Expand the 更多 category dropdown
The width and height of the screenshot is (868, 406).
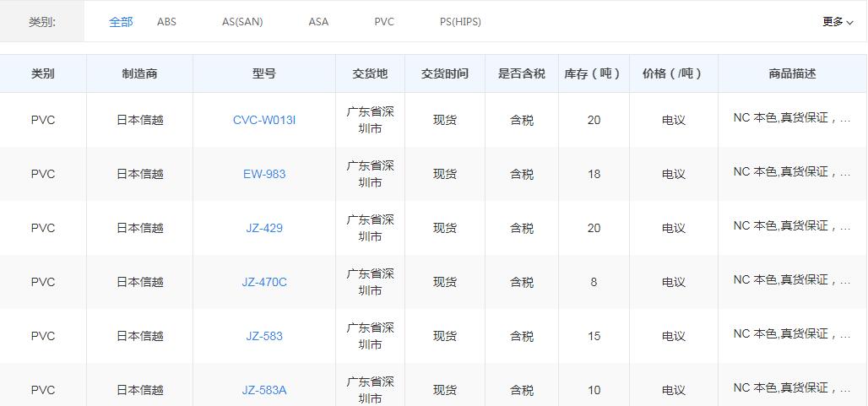pos(838,22)
